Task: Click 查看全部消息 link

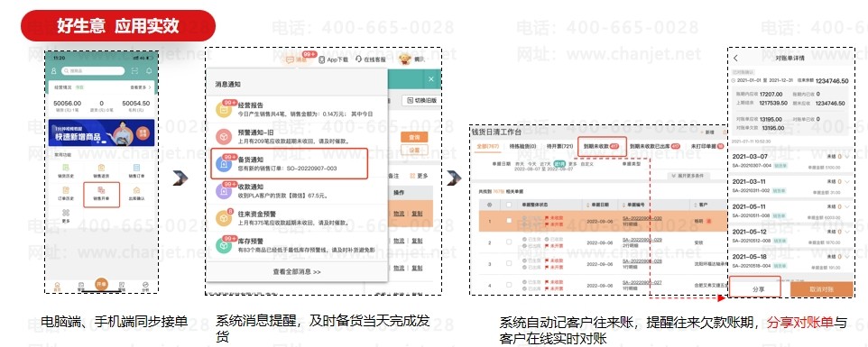Action: tap(297, 271)
